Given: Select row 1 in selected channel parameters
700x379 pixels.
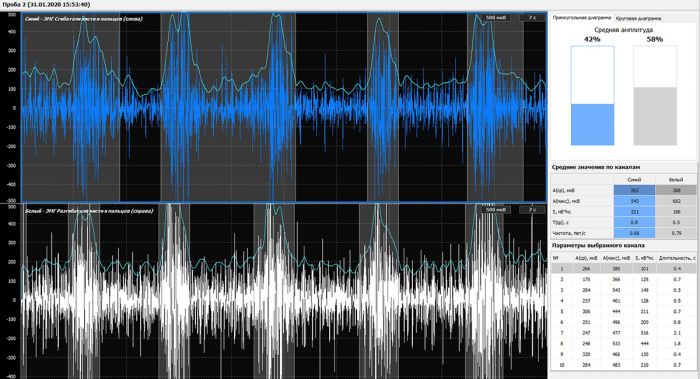Looking at the screenshot, I should pyautogui.click(x=624, y=269).
